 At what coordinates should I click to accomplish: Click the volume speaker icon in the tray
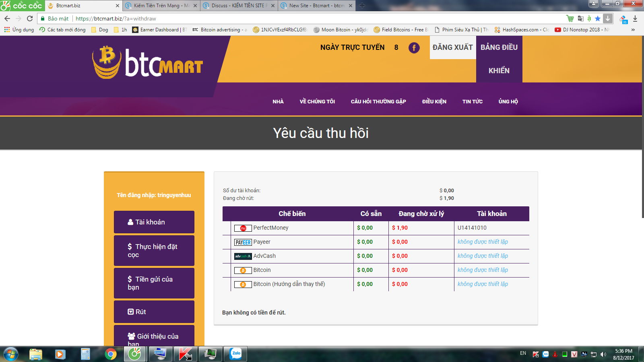pos(603,354)
